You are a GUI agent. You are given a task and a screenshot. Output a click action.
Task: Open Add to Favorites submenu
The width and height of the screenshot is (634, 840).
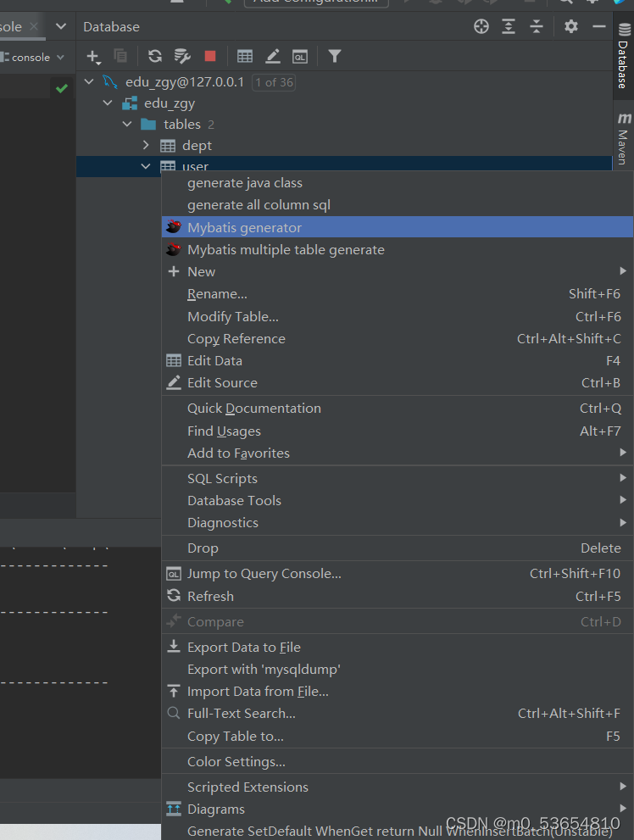coord(398,453)
